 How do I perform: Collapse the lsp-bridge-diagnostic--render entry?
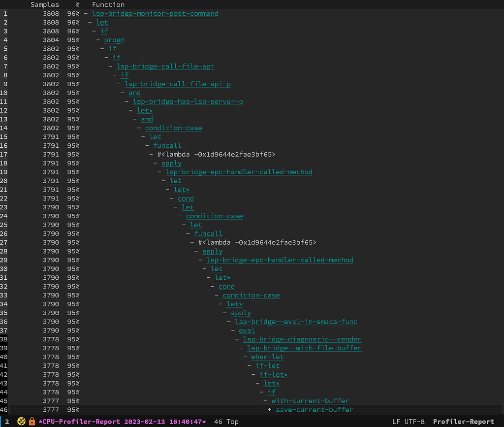point(237,339)
